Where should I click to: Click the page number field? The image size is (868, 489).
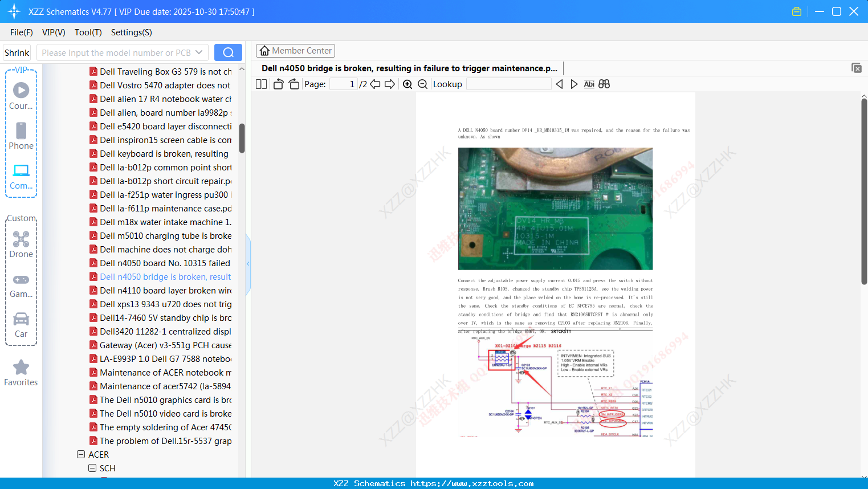point(344,84)
